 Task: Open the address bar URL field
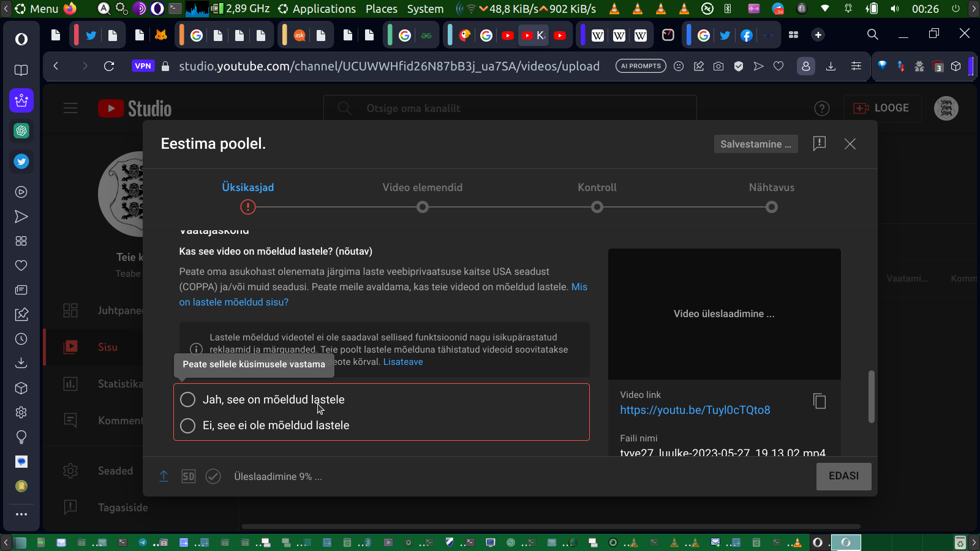[x=390, y=66]
